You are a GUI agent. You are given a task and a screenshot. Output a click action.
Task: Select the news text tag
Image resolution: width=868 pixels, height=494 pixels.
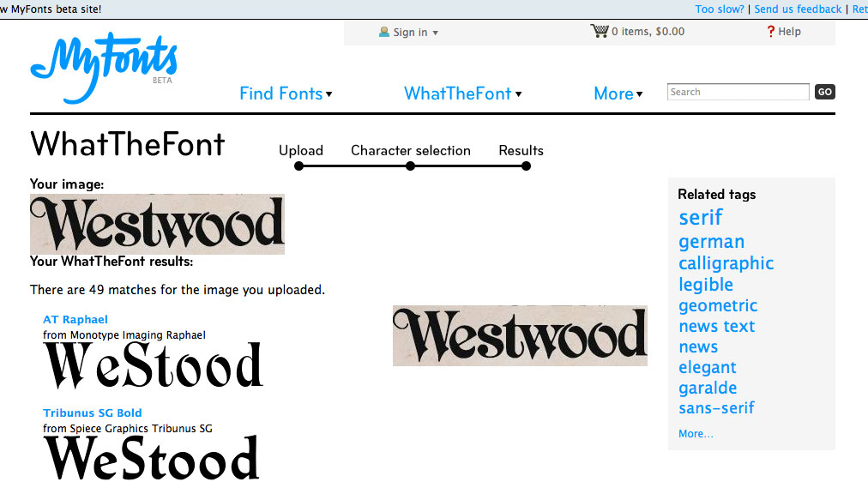717,326
